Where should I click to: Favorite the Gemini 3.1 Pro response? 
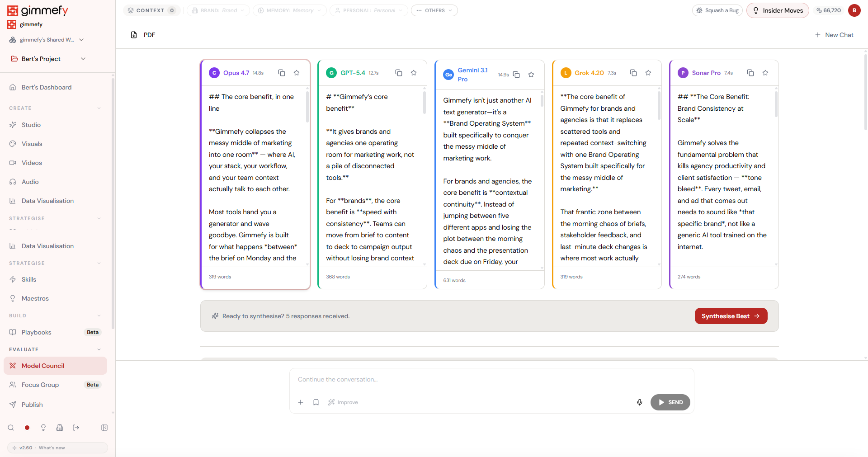coord(531,75)
